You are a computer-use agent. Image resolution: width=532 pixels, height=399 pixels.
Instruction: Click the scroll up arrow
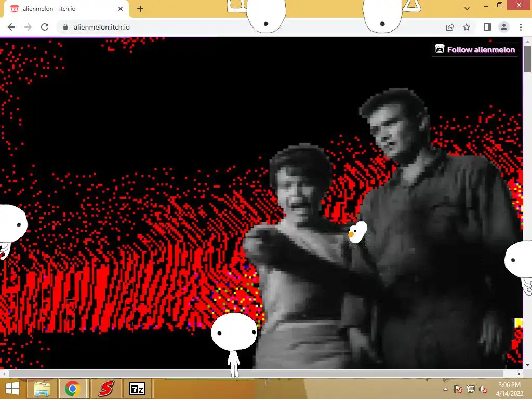point(527,41)
